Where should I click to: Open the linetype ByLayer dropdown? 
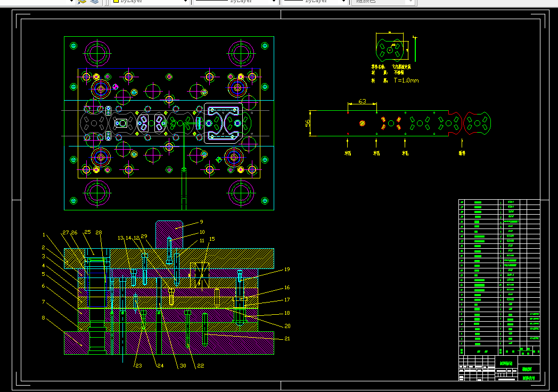[235, 2]
